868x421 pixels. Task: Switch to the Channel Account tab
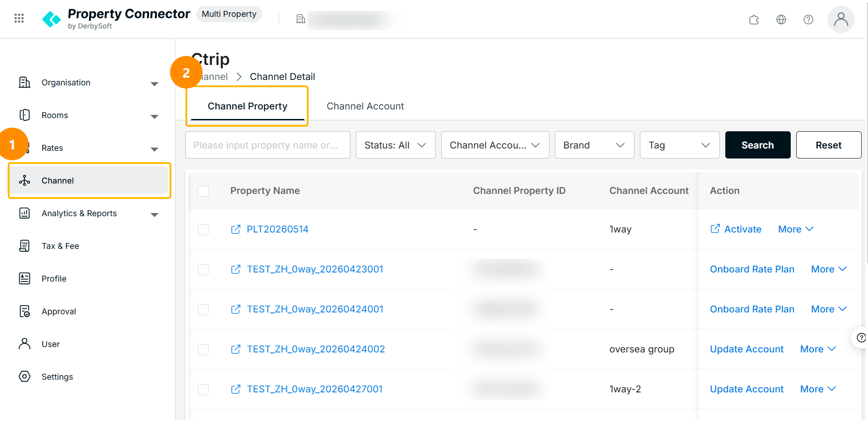[365, 106]
